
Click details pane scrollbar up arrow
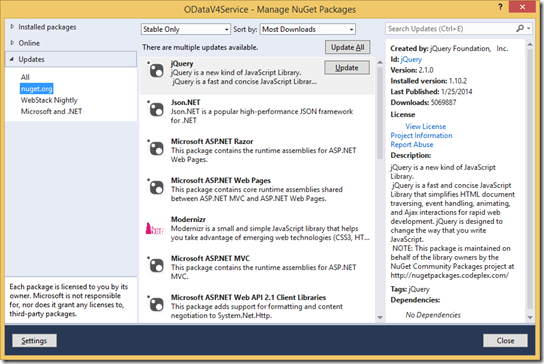pos(530,44)
